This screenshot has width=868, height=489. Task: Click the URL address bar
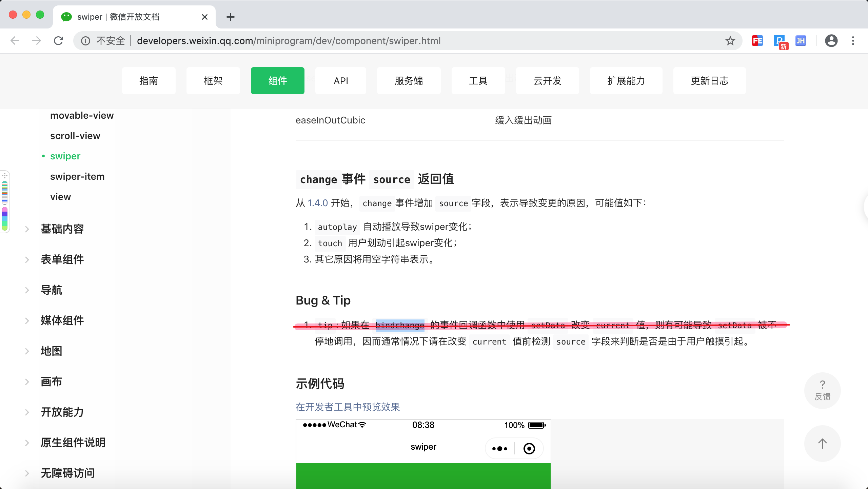(407, 41)
